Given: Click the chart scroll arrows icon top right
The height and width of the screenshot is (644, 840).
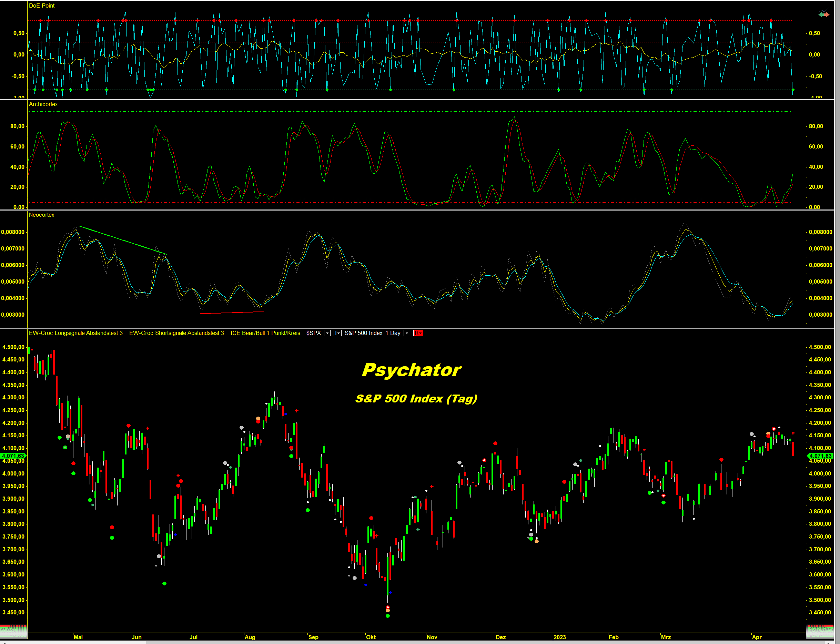Looking at the screenshot, I should click(x=823, y=14).
